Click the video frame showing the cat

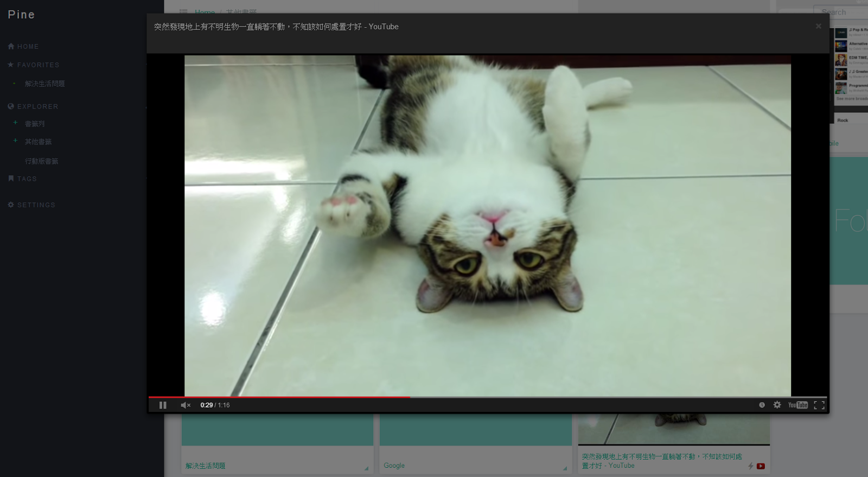point(488,226)
